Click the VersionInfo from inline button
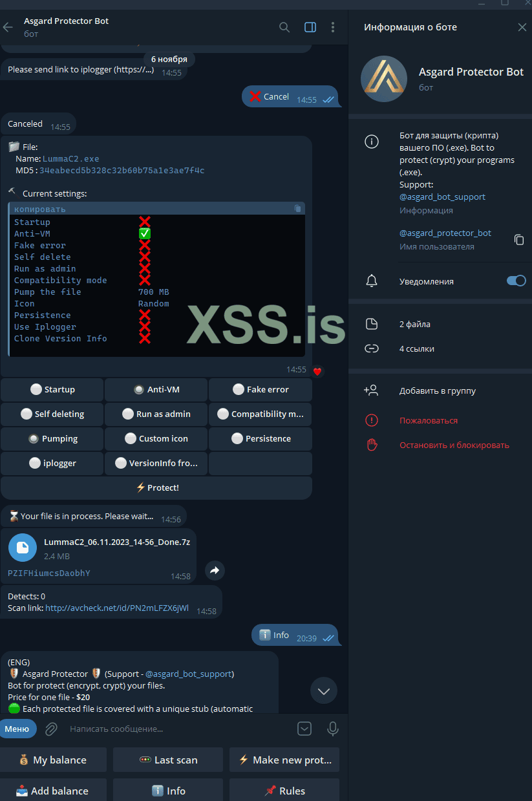Viewport: 532px width, 801px height. (156, 464)
